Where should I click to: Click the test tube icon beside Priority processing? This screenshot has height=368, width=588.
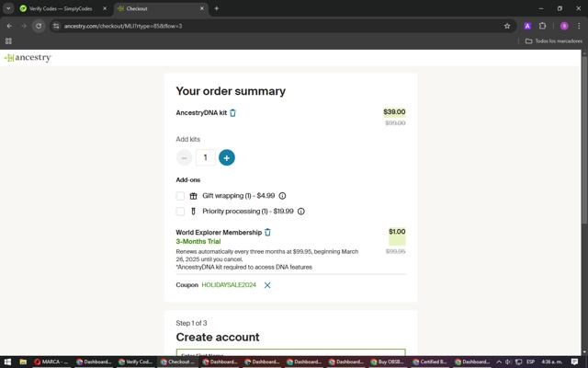pos(194,211)
